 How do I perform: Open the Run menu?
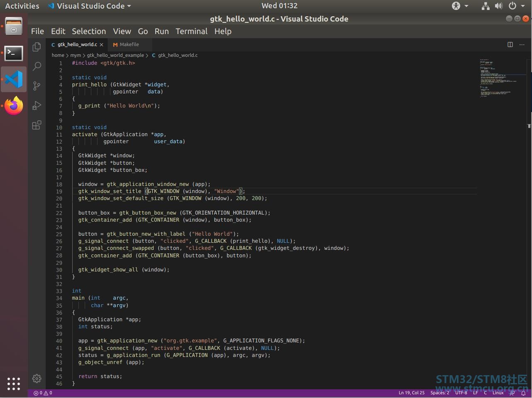tap(161, 31)
